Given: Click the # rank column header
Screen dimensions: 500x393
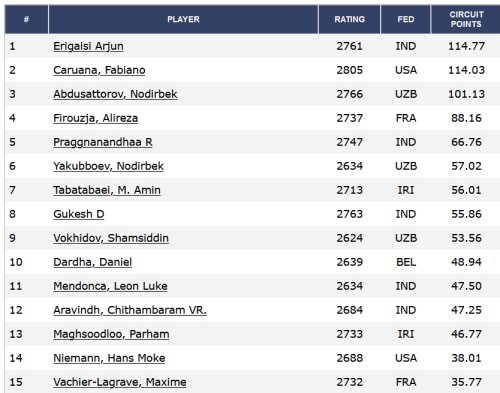Looking at the screenshot, I should (x=26, y=19).
